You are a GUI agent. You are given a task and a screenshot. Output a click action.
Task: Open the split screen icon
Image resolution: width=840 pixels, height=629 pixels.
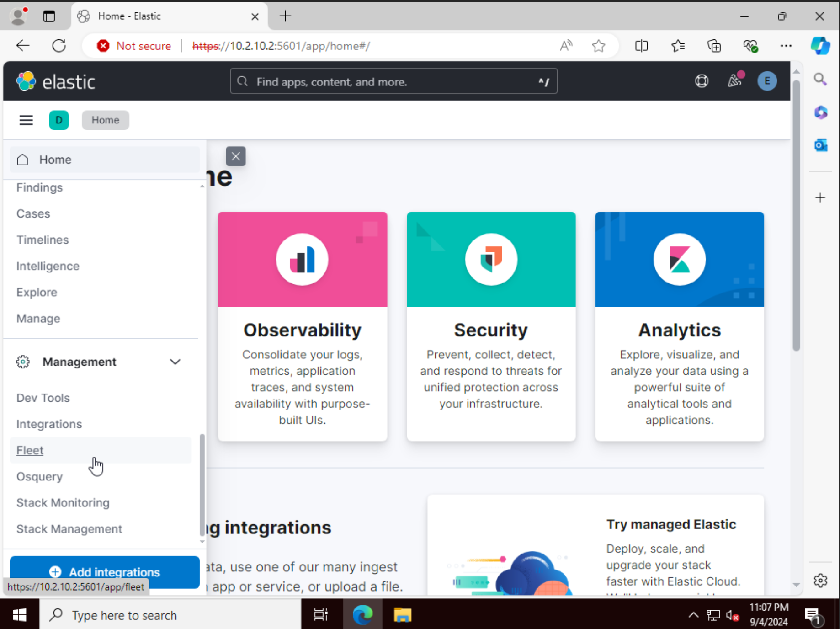click(x=642, y=46)
